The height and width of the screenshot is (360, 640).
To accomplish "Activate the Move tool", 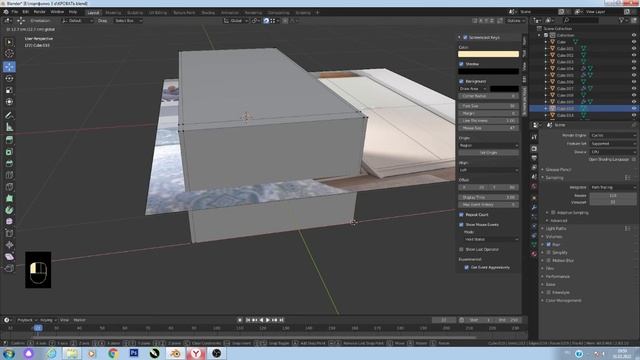I will pyautogui.click(x=9, y=67).
